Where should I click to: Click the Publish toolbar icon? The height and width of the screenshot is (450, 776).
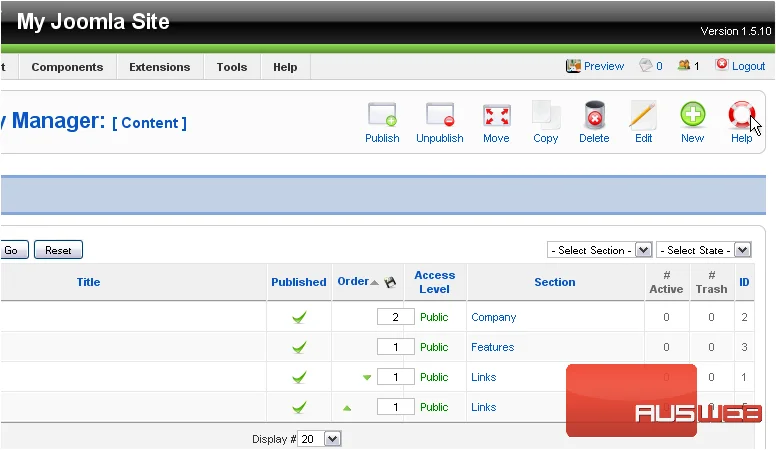coord(382,114)
